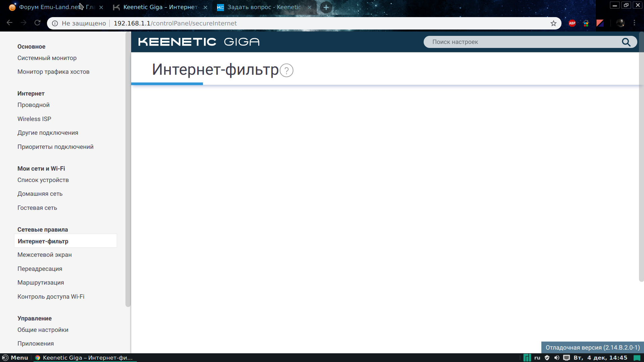Click the Keenetic Giga taskbar window entry
Image resolution: width=644 pixels, height=362 pixels.
click(x=85, y=358)
